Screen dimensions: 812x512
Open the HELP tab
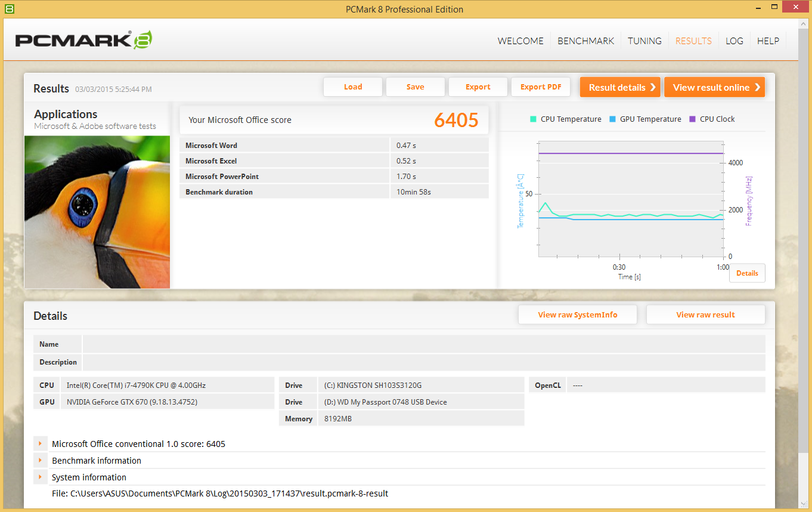(768, 41)
